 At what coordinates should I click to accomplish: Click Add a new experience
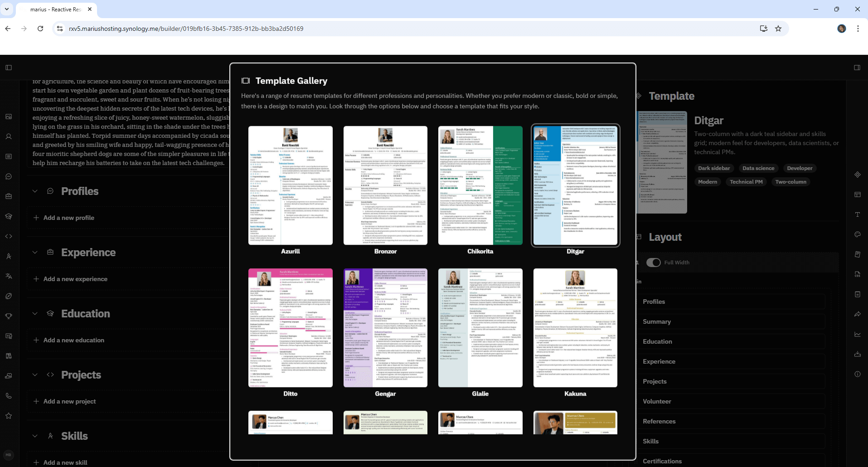[75, 279]
